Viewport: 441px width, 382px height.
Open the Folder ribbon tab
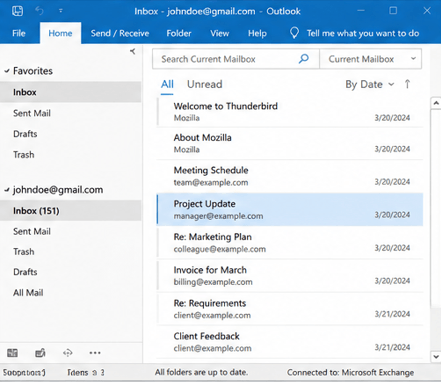coord(179,33)
